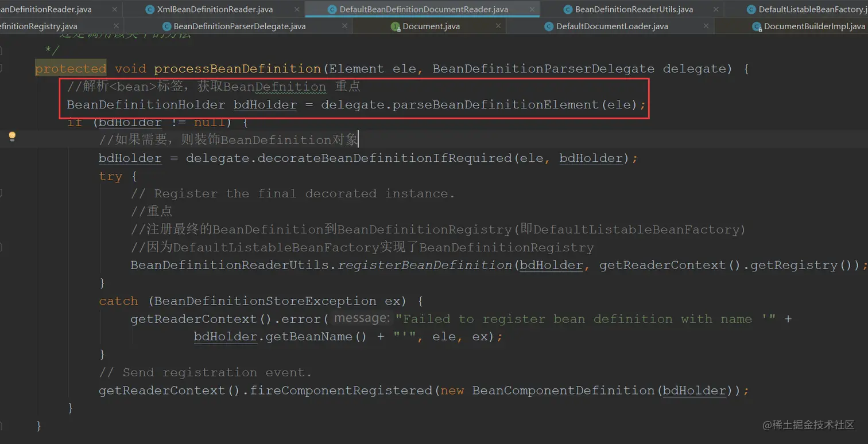Click class icon of XmlBeanDefinitionReader.java tab
Viewport: 868px width, 444px height.
tap(150, 9)
